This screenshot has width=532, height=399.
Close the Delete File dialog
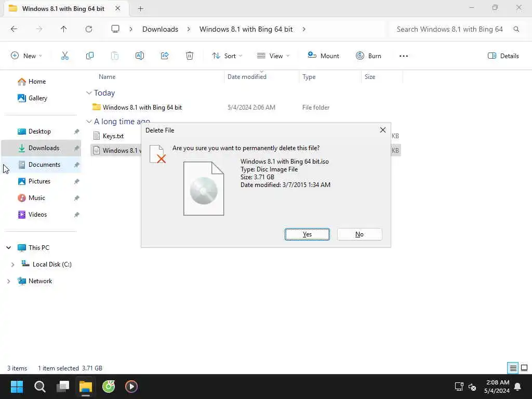(x=383, y=130)
